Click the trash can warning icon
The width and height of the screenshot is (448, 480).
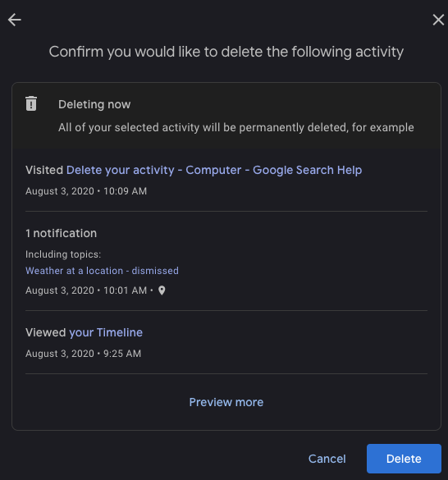click(31, 103)
